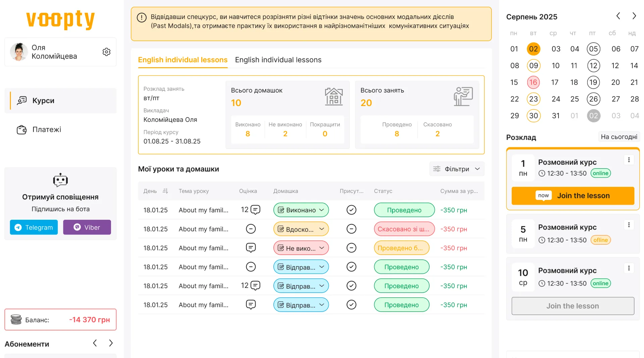Open comment icon in Проведено б... row
Viewport: 644px width, 358px height.
pyautogui.click(x=251, y=248)
